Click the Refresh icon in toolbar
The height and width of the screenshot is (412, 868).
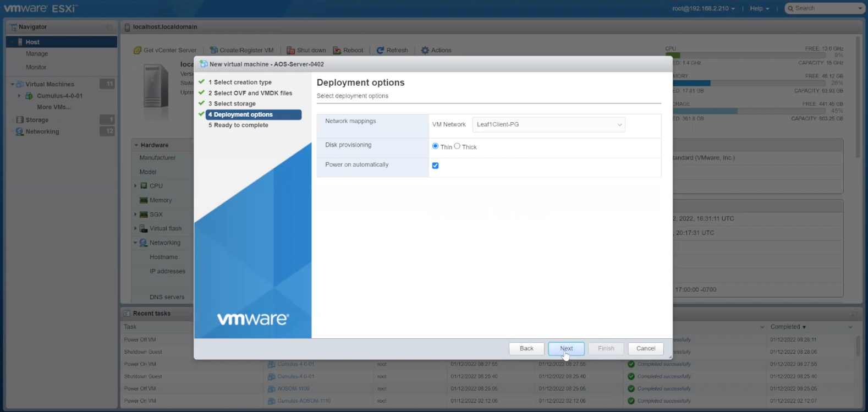point(380,50)
